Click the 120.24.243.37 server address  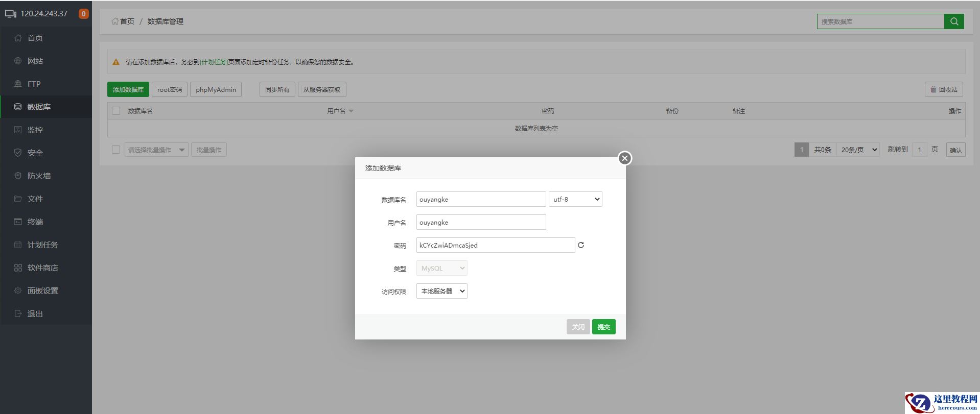coord(44,14)
